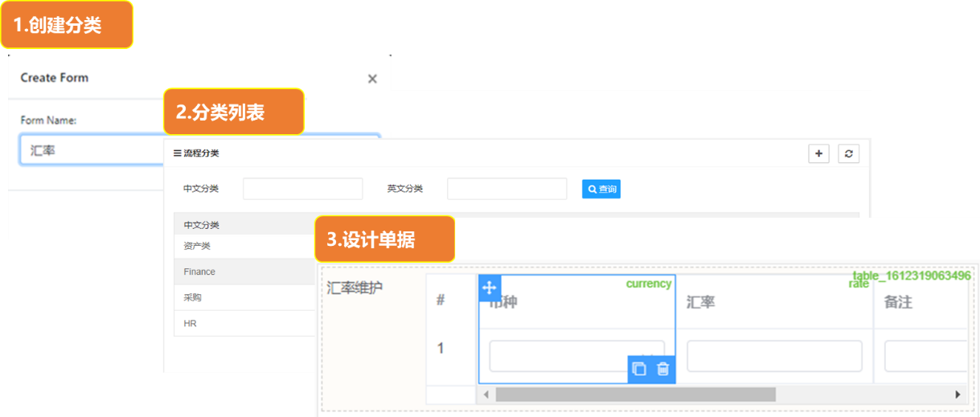This screenshot has height=417, width=980.
Task: Select the 资产类 row
Action: click(x=244, y=246)
